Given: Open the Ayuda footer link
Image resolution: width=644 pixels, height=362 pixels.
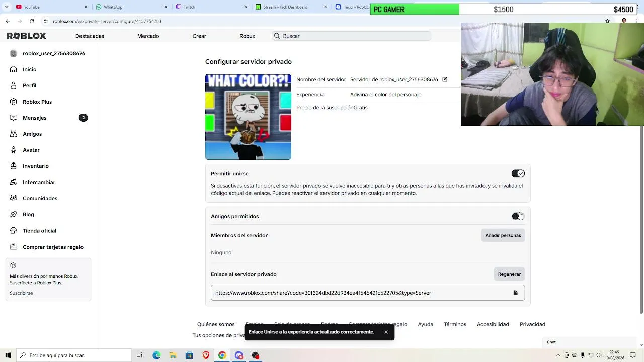Looking at the screenshot, I should point(425,324).
